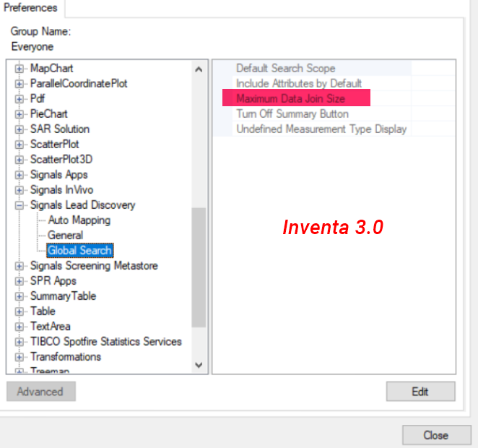Click the Close button

437,435
